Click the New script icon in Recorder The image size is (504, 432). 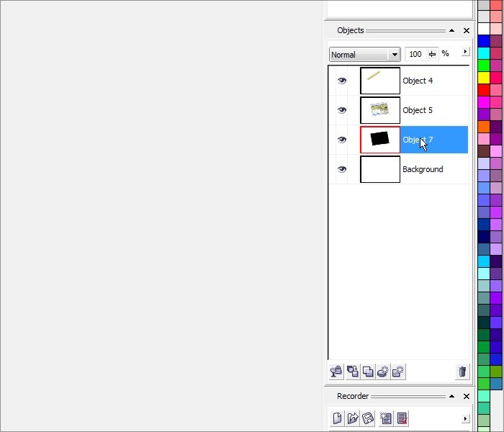click(x=337, y=418)
